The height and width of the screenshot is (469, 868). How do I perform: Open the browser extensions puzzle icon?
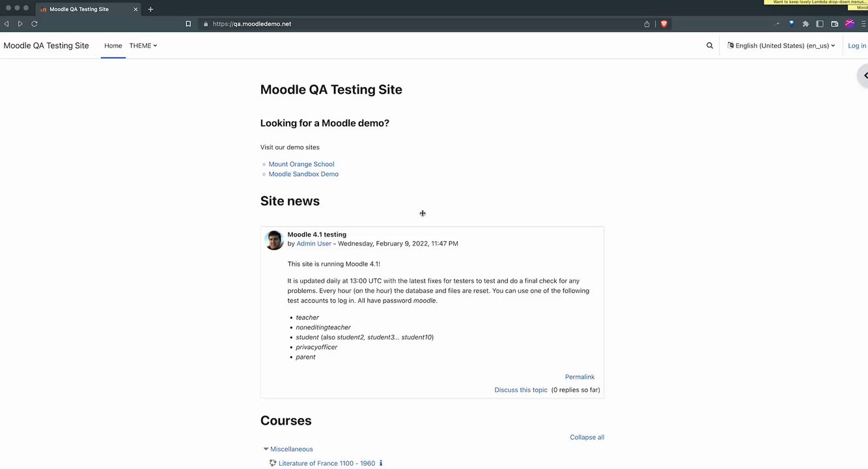click(x=805, y=24)
